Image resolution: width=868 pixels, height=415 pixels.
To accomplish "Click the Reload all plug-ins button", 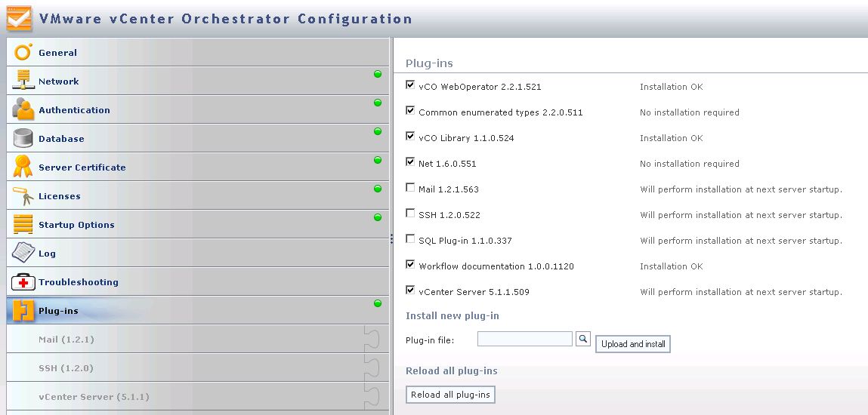I will coord(450,395).
